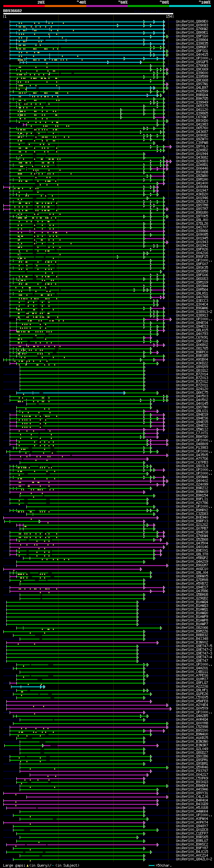Click the green alignment bar for UniRef100_Q84ZL0-2
Viewport: 214px width, 868px height.
tap(79, 860)
